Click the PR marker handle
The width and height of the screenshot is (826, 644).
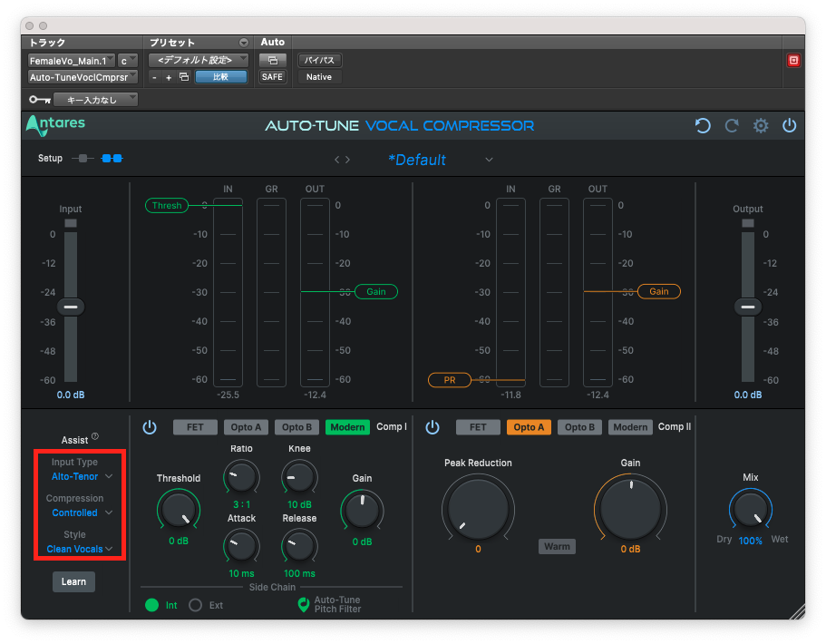[450, 380]
